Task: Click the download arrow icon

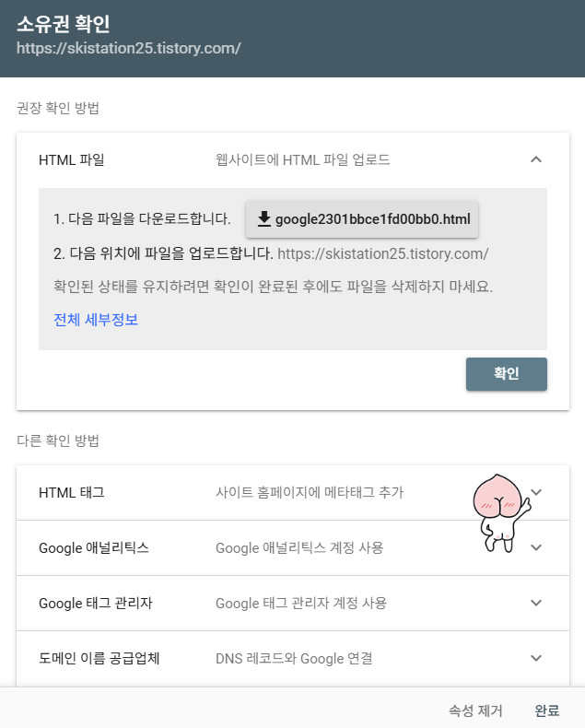Action: (x=264, y=218)
